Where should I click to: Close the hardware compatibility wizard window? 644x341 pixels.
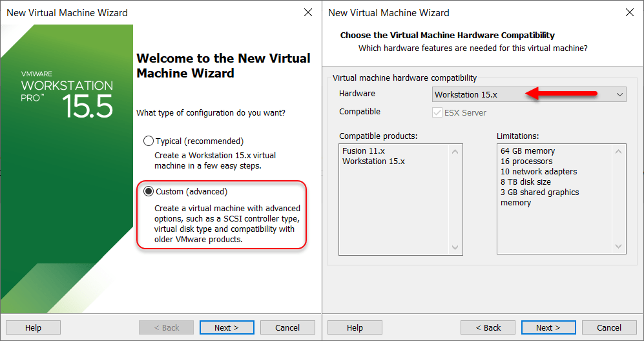point(630,12)
